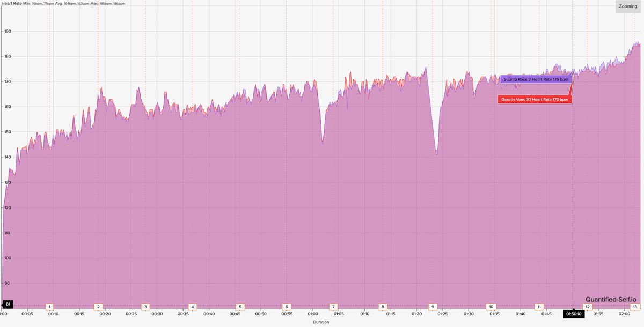The width and height of the screenshot is (644, 327).
Task: Select lap marker 7 on timeline
Action: [334, 307]
